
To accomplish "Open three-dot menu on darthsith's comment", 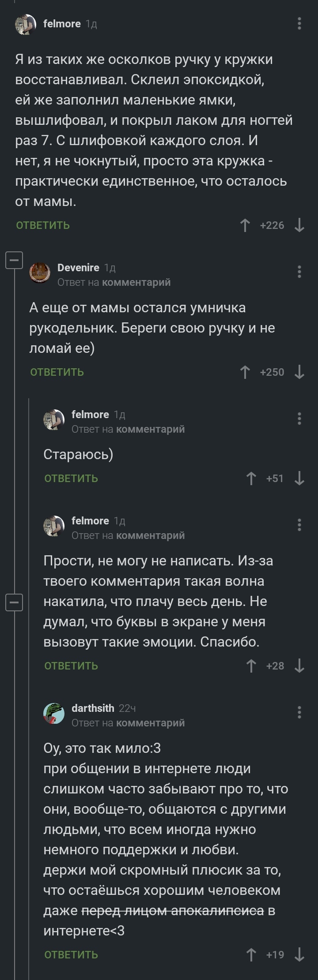I will pyautogui.click(x=299, y=712).
